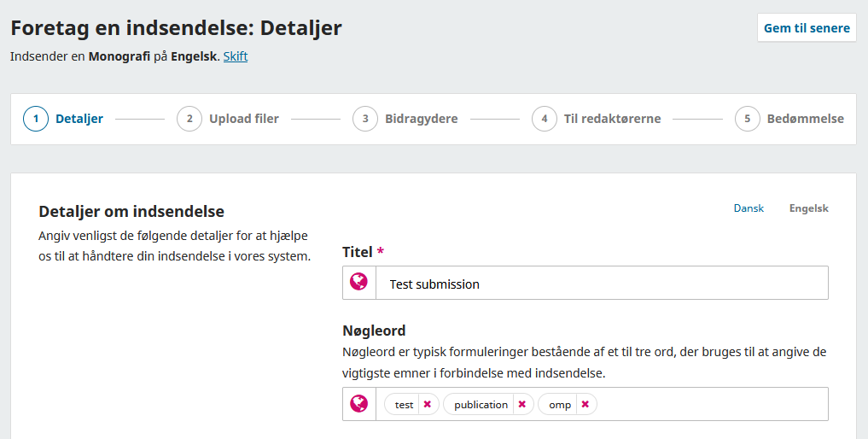Click the Nøgleord field label
Screen dimensions: 868x439
coord(374,331)
